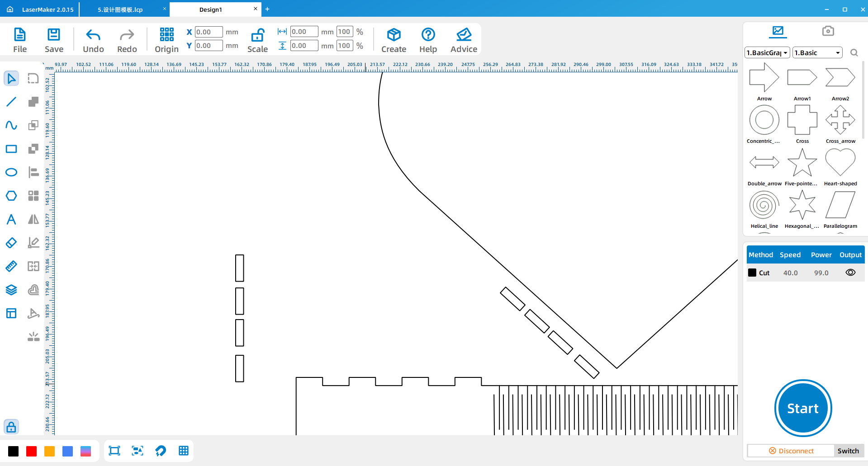Open the 1.BasicGraph category dropdown
868x466 pixels.
tap(767, 53)
